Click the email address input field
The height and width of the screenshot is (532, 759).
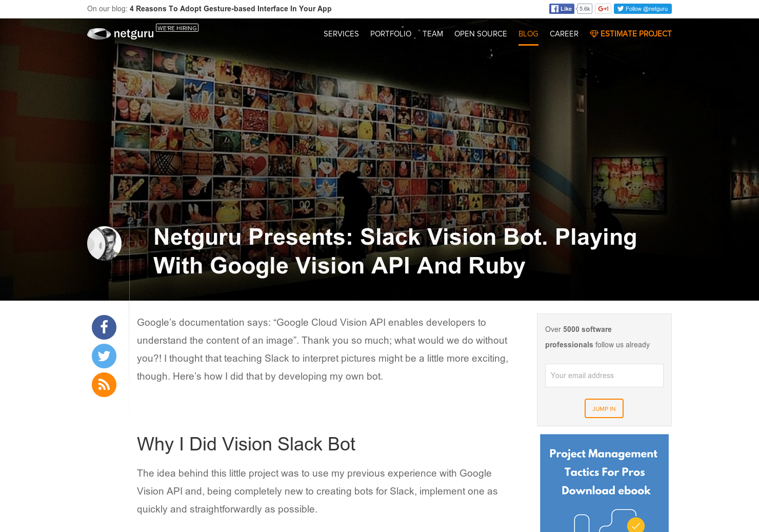[x=604, y=376]
